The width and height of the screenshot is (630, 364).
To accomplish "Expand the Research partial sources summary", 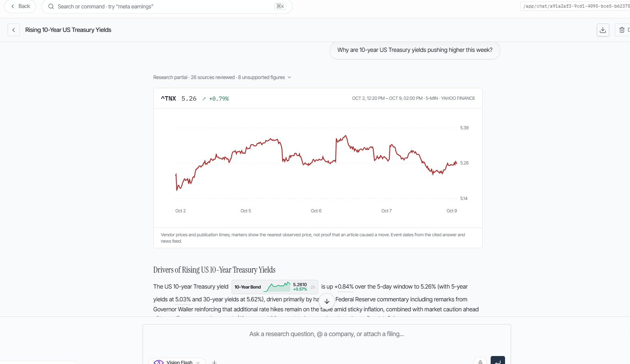I will coord(222,77).
